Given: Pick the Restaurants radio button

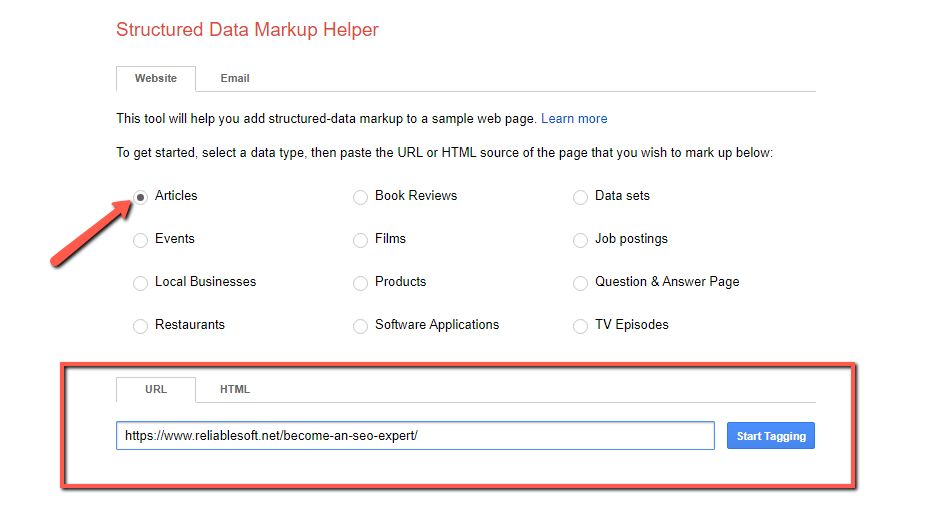Looking at the screenshot, I should [141, 326].
